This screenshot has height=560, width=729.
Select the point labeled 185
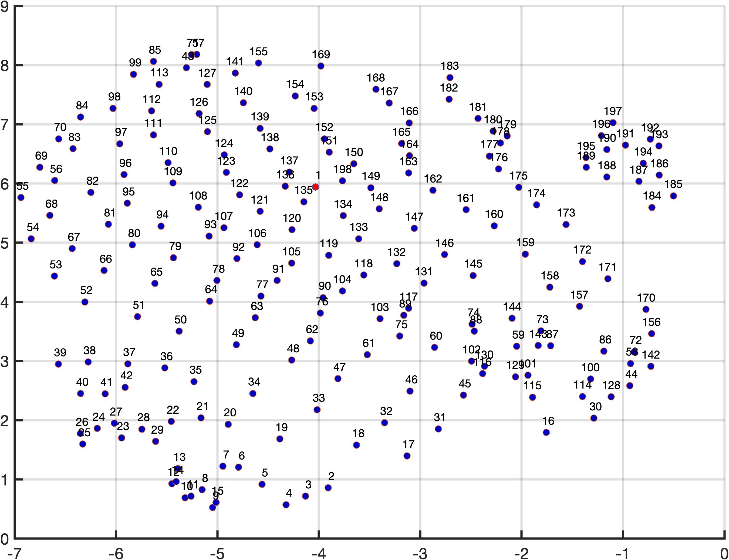tap(673, 196)
